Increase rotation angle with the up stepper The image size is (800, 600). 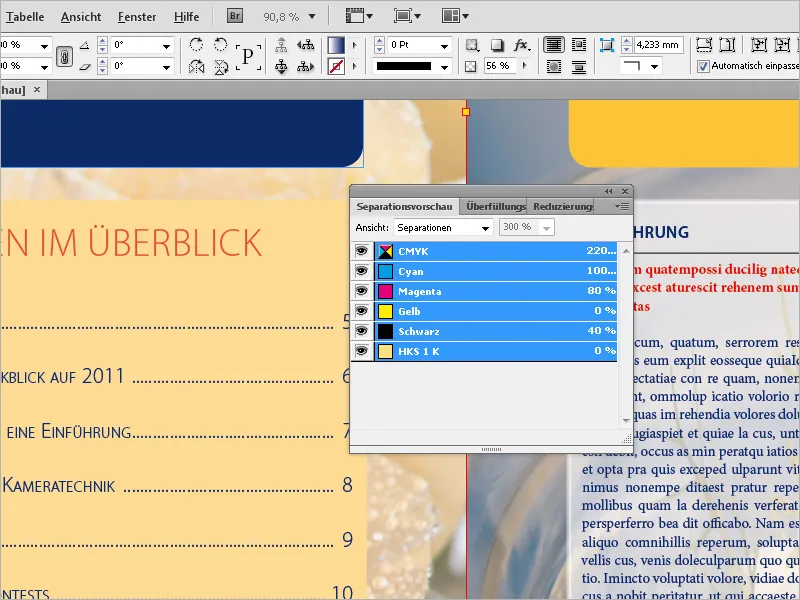(103, 41)
